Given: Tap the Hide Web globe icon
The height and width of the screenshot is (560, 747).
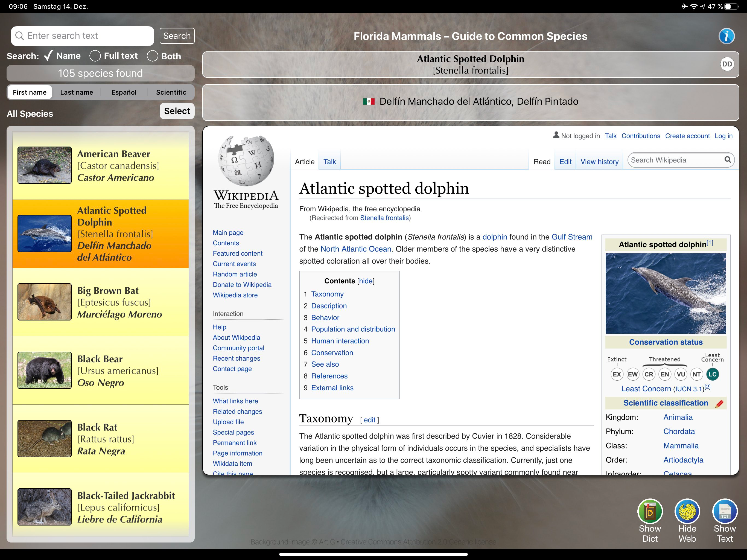Looking at the screenshot, I should click(687, 511).
